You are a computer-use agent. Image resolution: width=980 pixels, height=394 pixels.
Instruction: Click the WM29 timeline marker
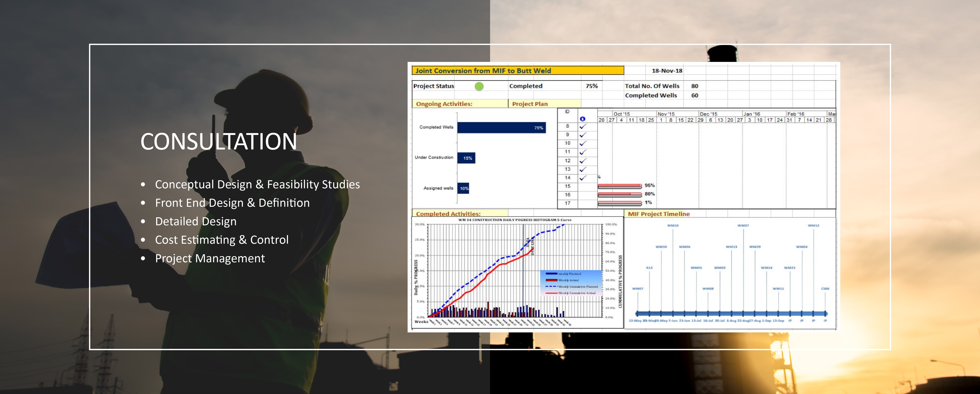tap(755, 247)
